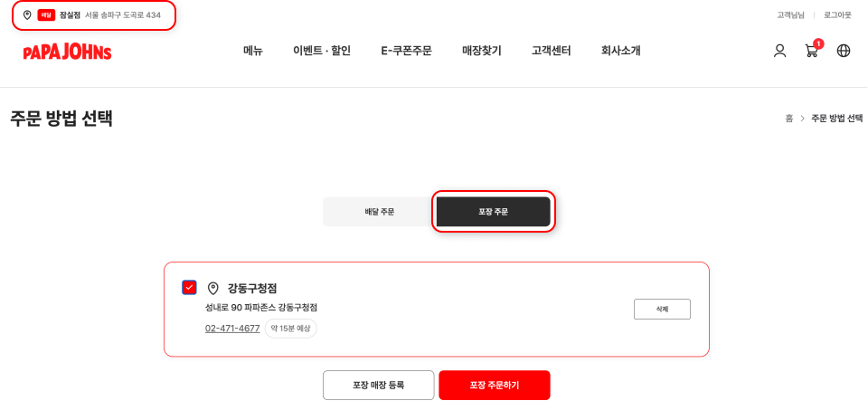
Task: Click the red 포장 주문하기 button
Action: click(x=495, y=385)
